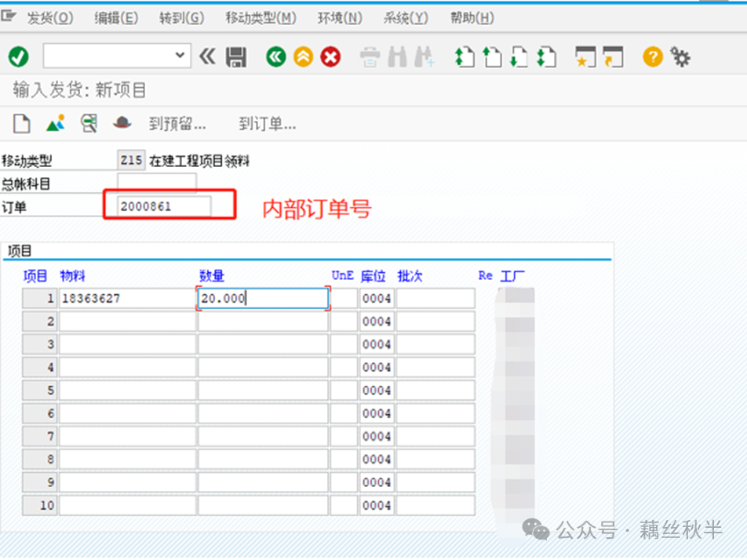This screenshot has height=560, width=747.
Task: Click the green Back icon
Action: pyautogui.click(x=276, y=56)
